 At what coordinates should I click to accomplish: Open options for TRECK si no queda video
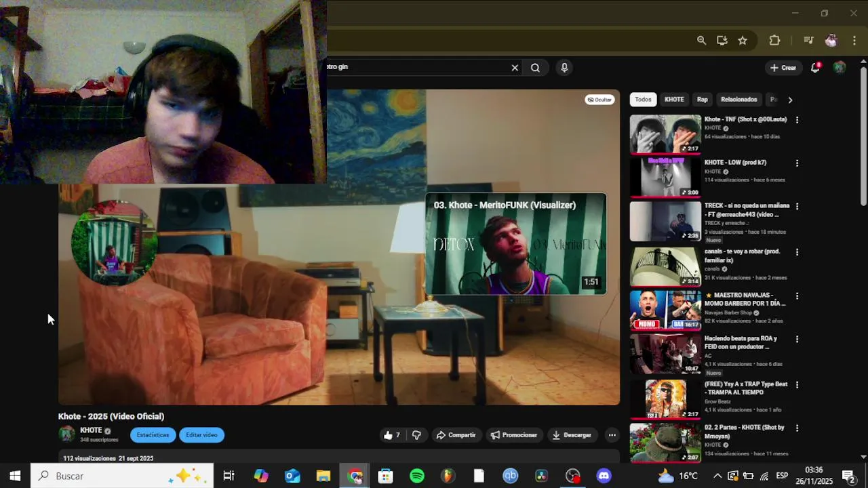797,206
